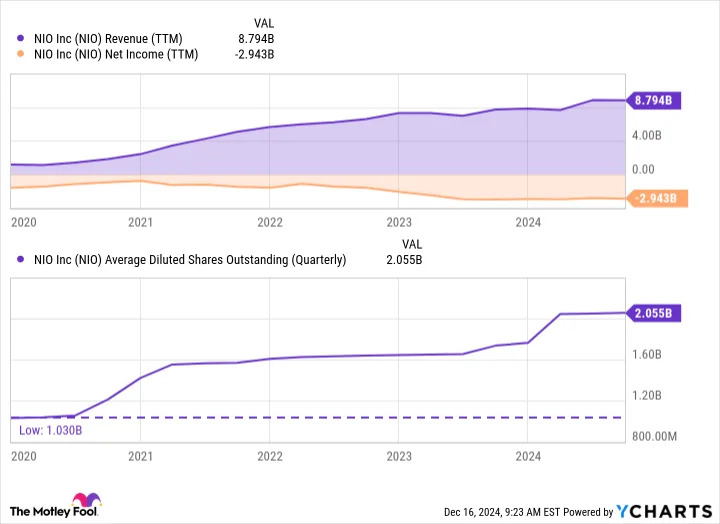Click the Motley Fool jester hat logo
Viewport: 720px width, 524px height.
pyautogui.click(x=87, y=500)
